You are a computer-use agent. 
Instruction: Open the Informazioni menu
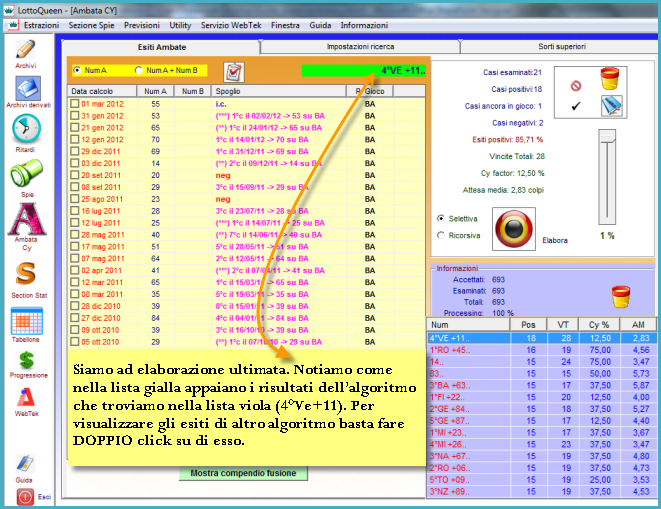pos(364,25)
